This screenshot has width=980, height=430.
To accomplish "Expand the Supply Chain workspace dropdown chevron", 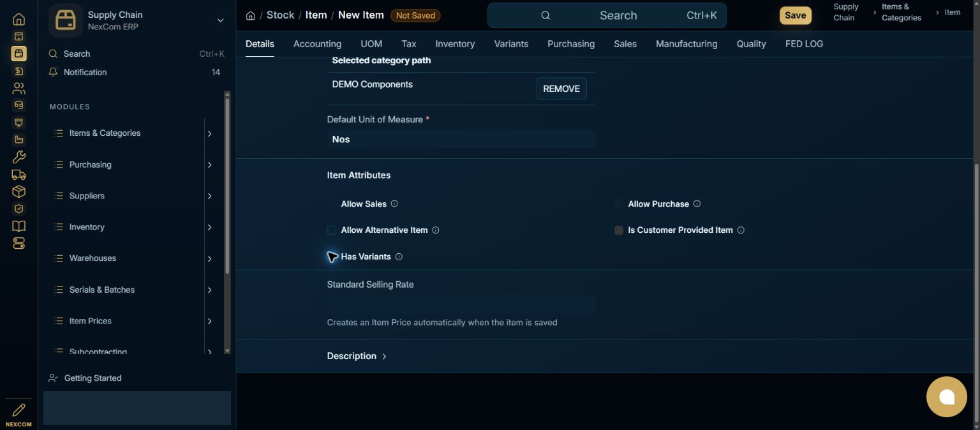I will click(220, 20).
